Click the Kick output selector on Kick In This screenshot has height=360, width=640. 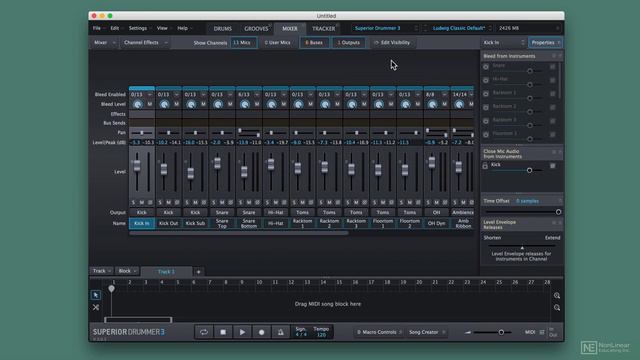pyautogui.click(x=142, y=213)
